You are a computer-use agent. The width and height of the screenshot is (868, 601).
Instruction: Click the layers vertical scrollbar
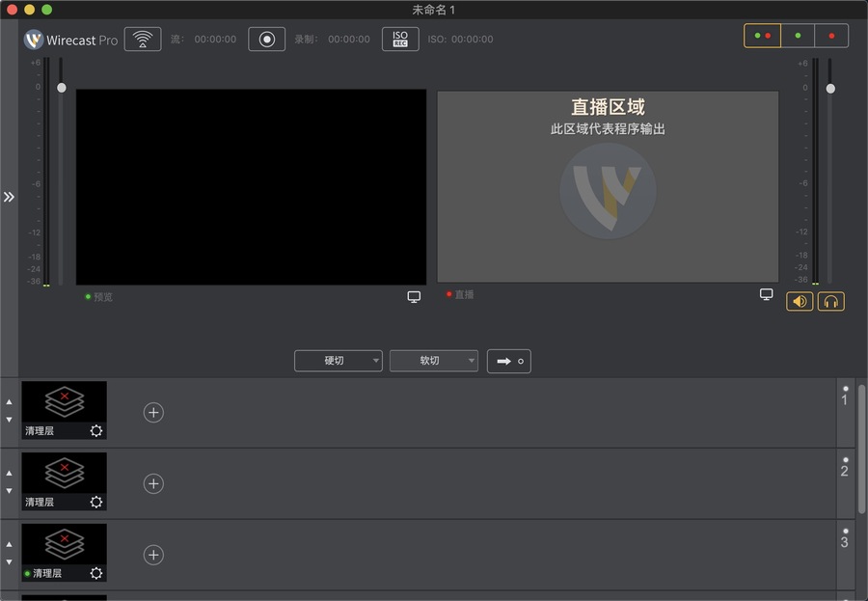coord(861,449)
